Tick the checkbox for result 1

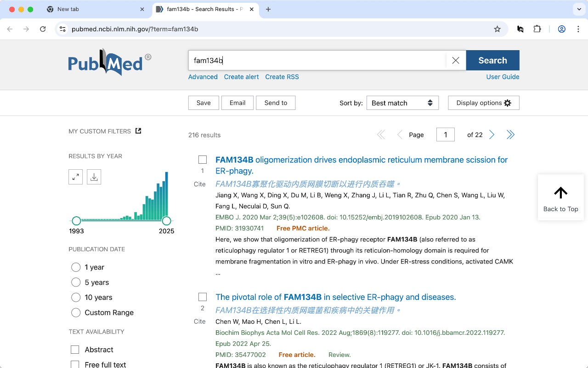click(x=203, y=160)
